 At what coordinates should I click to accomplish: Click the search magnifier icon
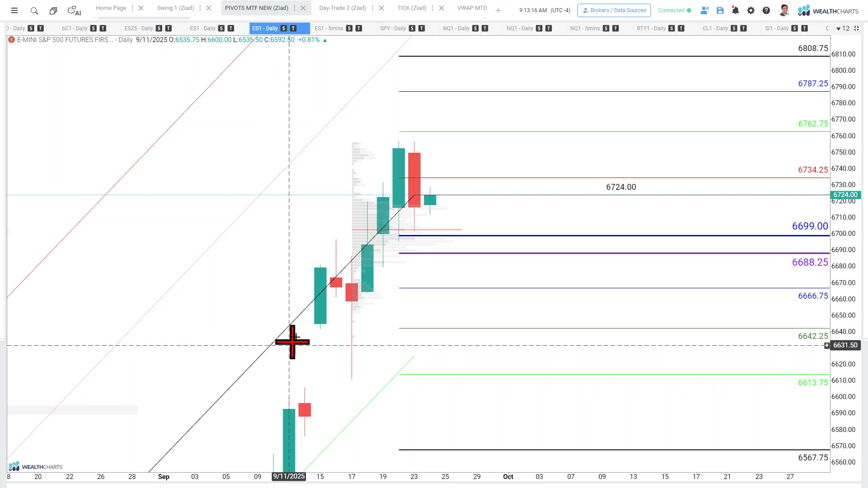coord(34,10)
